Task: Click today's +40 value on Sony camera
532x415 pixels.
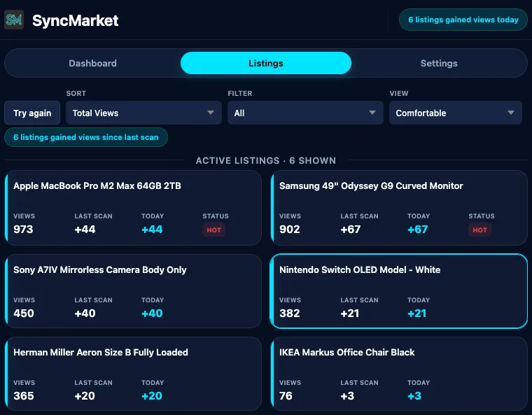Action: click(152, 314)
